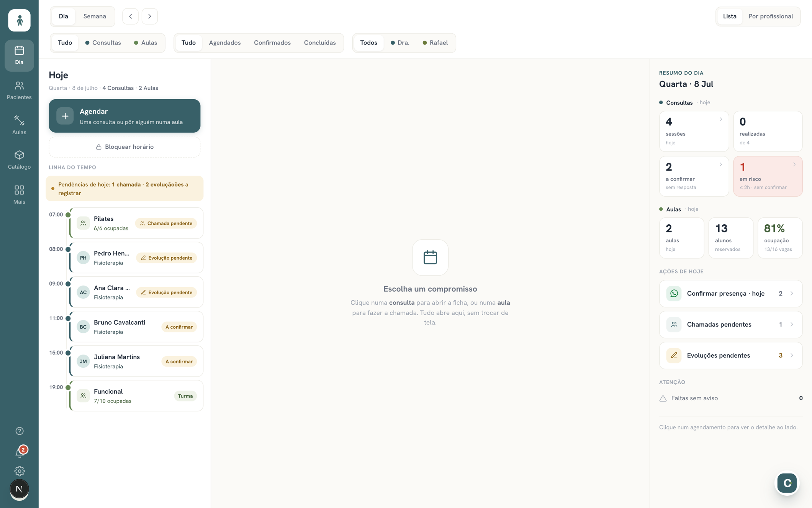Click the people icon in Chamadas pendentes

click(x=674, y=325)
